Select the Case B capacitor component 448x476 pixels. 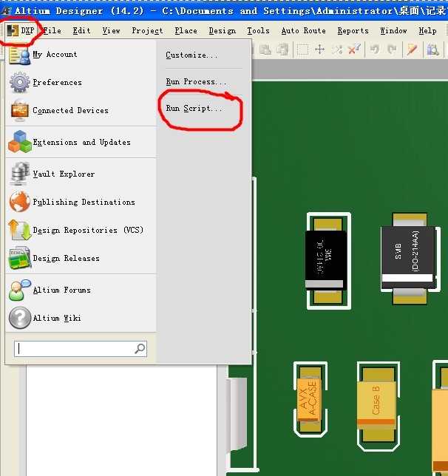[x=378, y=405]
